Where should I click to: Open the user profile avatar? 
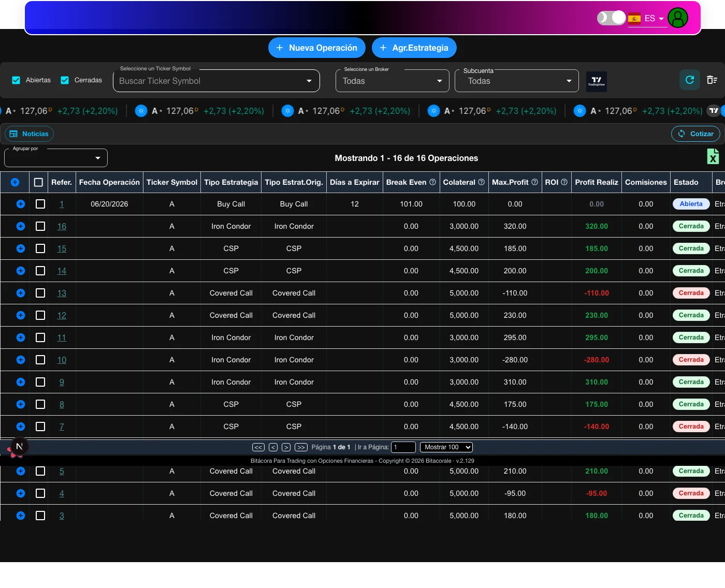tap(677, 18)
